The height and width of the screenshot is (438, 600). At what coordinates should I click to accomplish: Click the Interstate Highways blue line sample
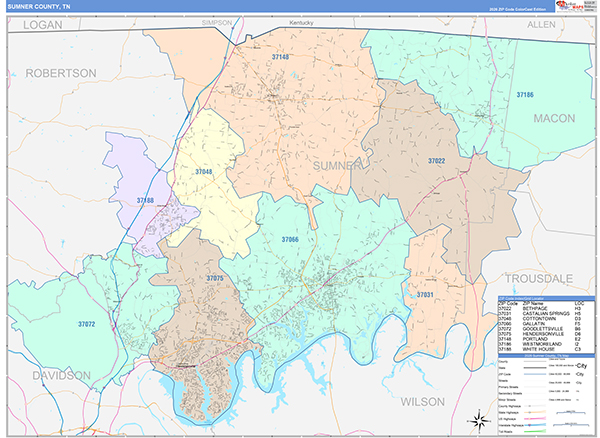point(535,425)
